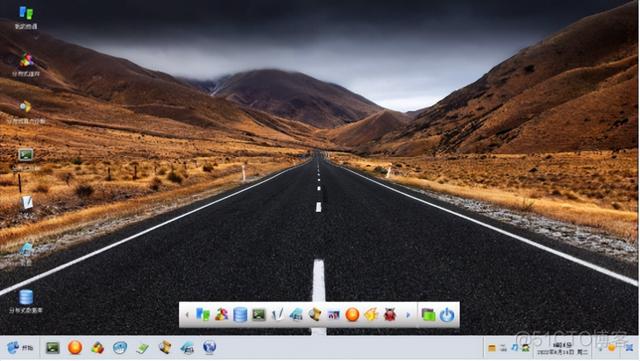Open the Start menu button in taskbar
This screenshot has height=361, width=640.
click(20, 348)
